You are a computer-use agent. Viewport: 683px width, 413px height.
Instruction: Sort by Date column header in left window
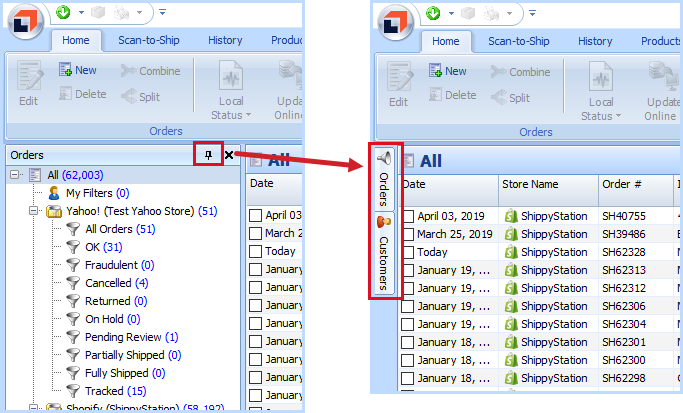(x=274, y=189)
